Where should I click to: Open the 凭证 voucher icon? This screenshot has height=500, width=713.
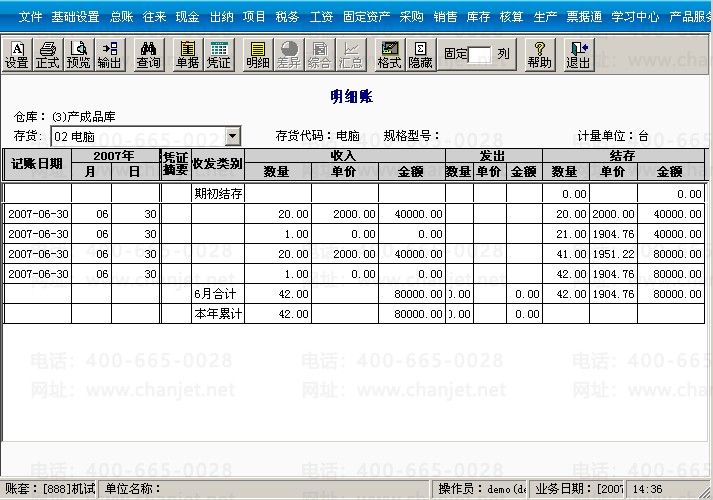(x=219, y=55)
